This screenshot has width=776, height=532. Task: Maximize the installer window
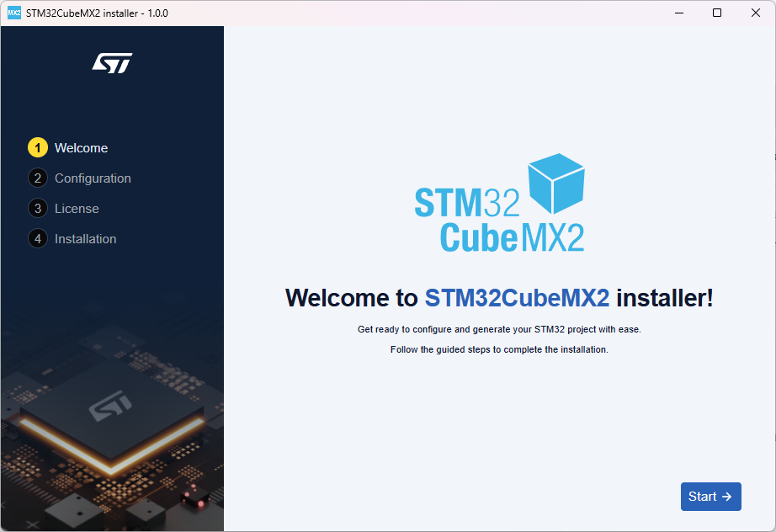[x=717, y=13]
